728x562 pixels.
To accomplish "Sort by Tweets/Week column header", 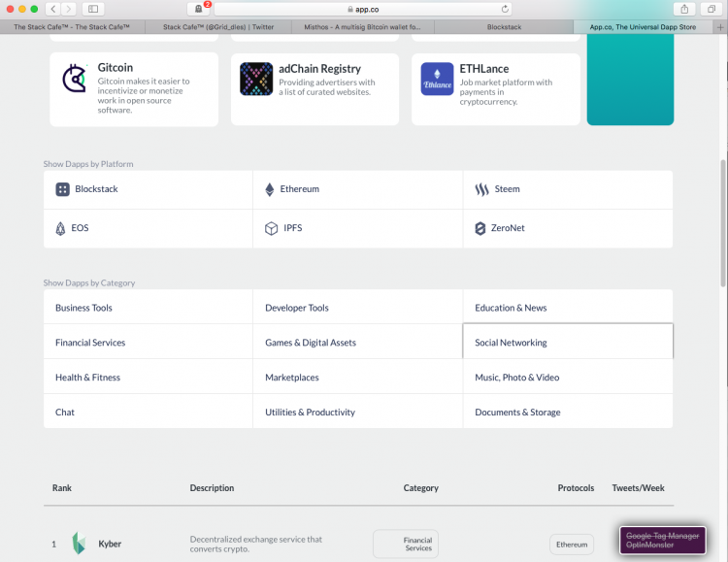I will (638, 487).
